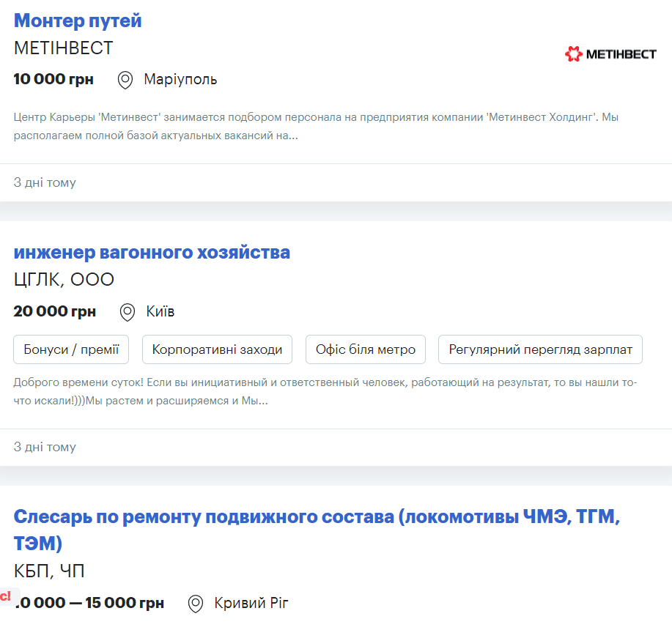Select the 'Офіс біля метро' tag
The image size is (672, 630).
click(x=365, y=349)
